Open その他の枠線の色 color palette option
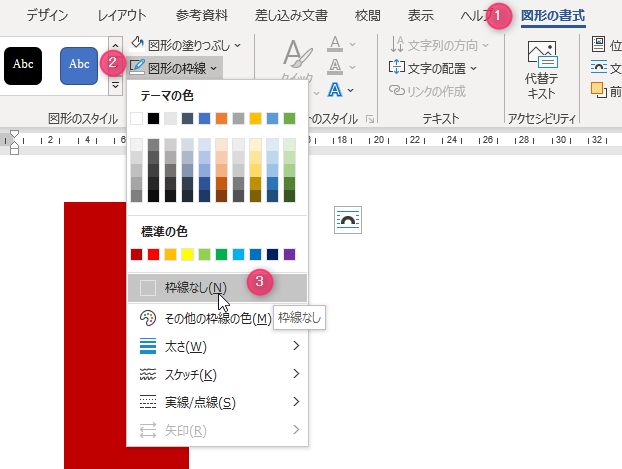This screenshot has width=622, height=469. click(x=217, y=318)
